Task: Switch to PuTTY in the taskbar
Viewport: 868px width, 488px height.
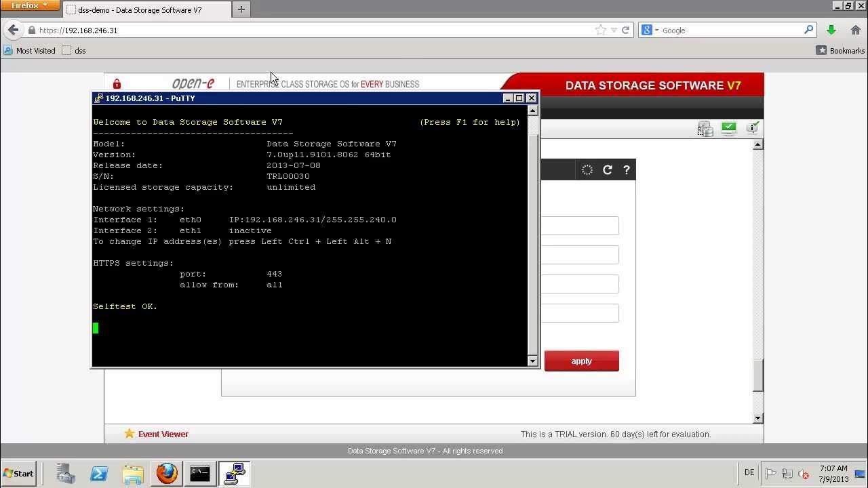Action: pyautogui.click(x=234, y=474)
